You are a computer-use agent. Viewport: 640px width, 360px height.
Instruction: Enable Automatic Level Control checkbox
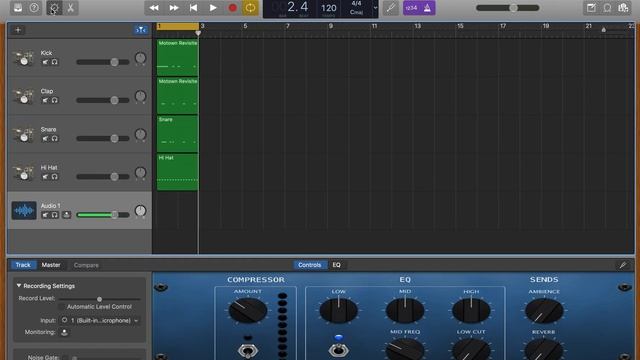pyautogui.click(x=62, y=307)
